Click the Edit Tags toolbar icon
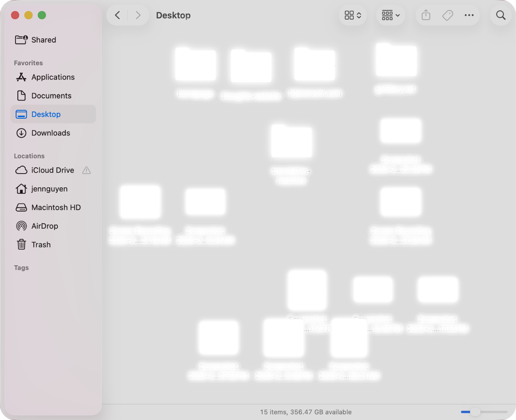Image resolution: width=516 pixels, height=420 pixels. point(448,15)
